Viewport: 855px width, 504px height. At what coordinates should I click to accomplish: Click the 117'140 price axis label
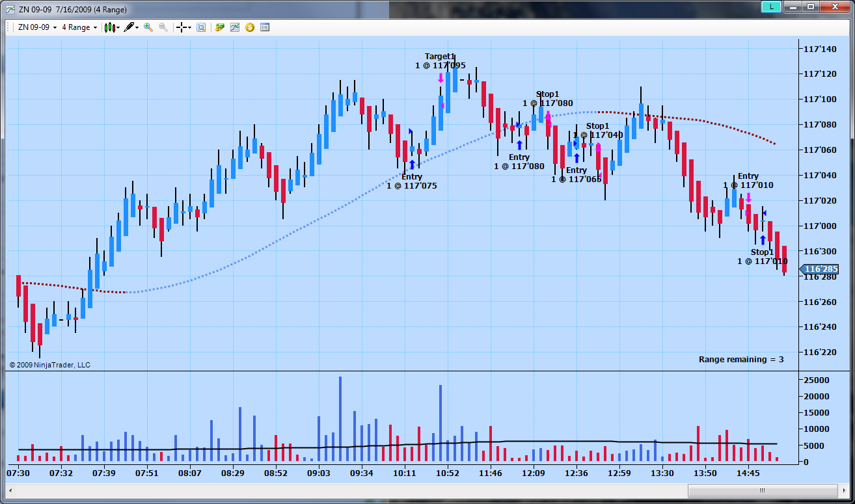click(820, 49)
